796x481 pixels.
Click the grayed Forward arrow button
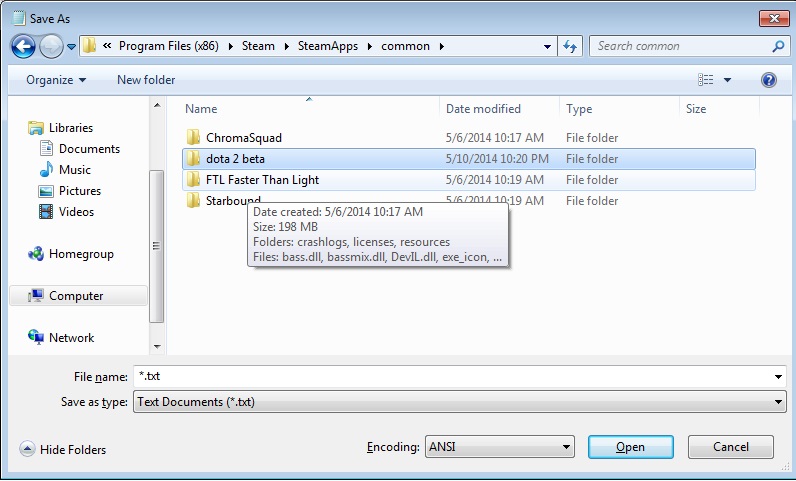(x=51, y=47)
